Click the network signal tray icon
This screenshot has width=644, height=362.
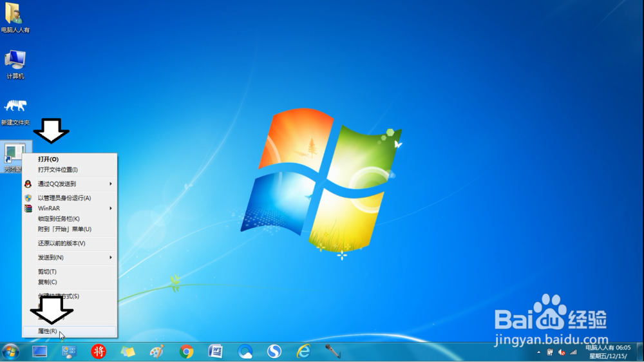(x=573, y=352)
